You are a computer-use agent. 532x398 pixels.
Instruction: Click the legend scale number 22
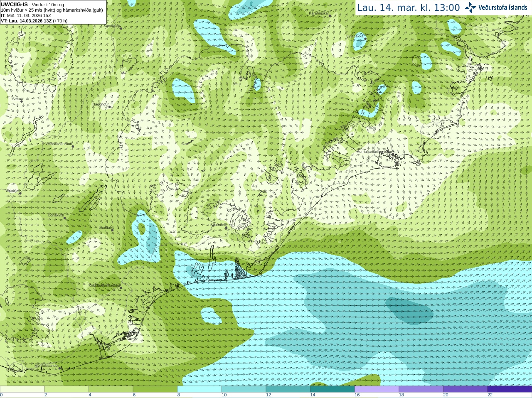point(490,395)
